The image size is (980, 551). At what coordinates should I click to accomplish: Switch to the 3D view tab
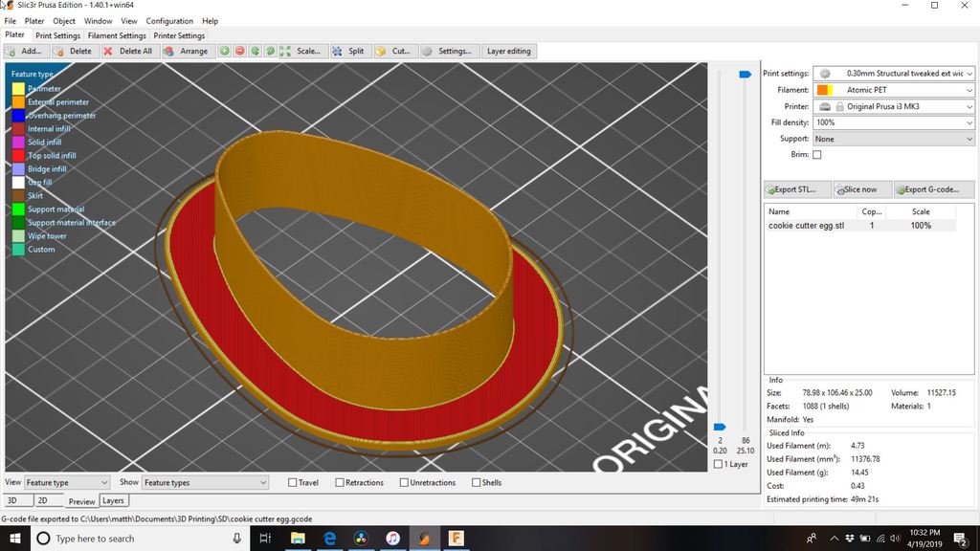pyautogui.click(x=17, y=500)
